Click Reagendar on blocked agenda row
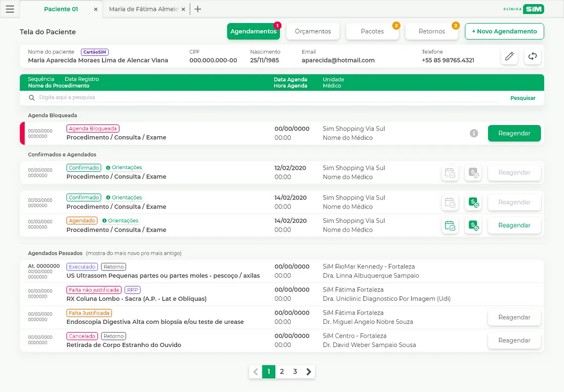The height and width of the screenshot is (392, 564). [514, 133]
